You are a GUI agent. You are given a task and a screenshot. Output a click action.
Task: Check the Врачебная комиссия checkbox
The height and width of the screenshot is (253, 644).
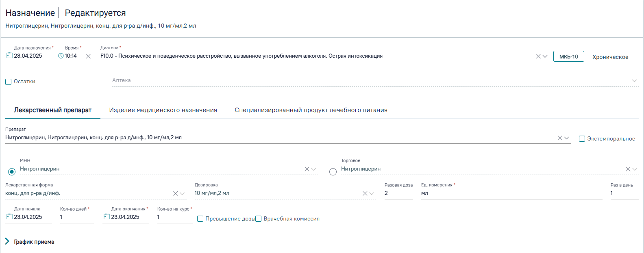[x=258, y=219]
